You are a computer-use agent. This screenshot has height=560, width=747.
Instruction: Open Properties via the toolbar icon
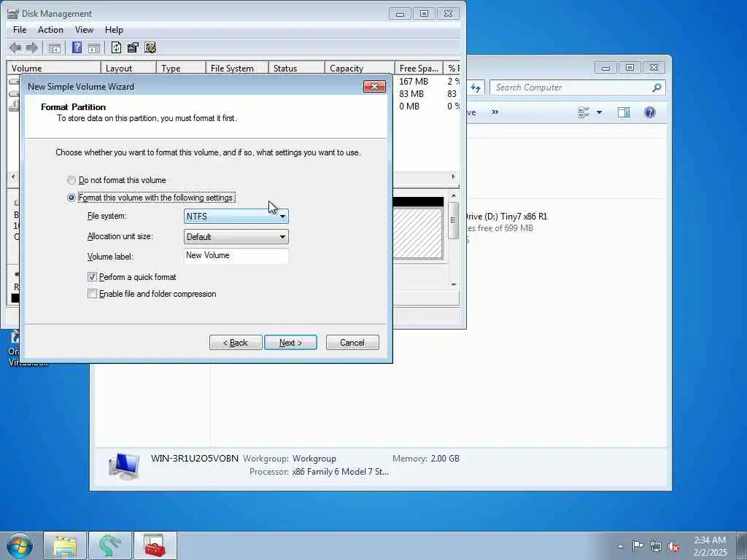click(133, 47)
